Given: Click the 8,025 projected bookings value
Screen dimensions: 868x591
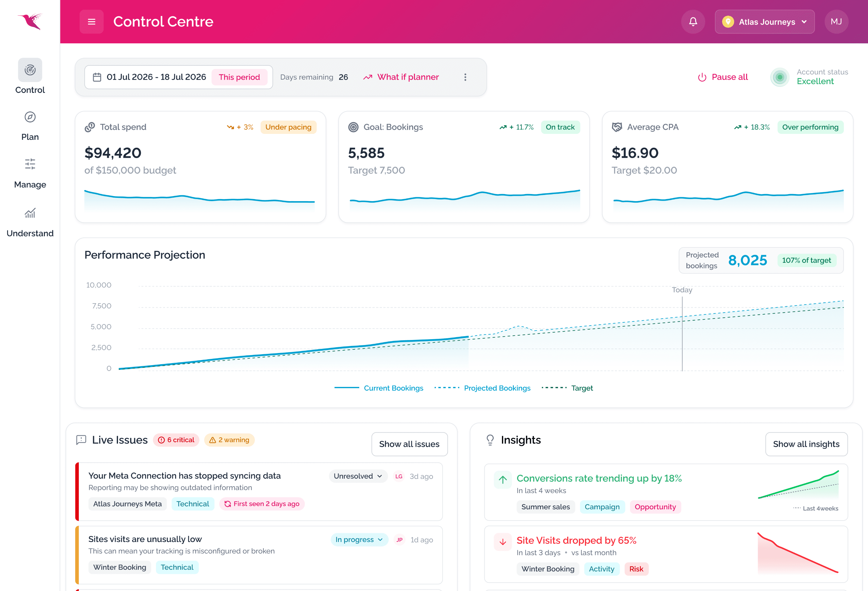Looking at the screenshot, I should click(747, 260).
